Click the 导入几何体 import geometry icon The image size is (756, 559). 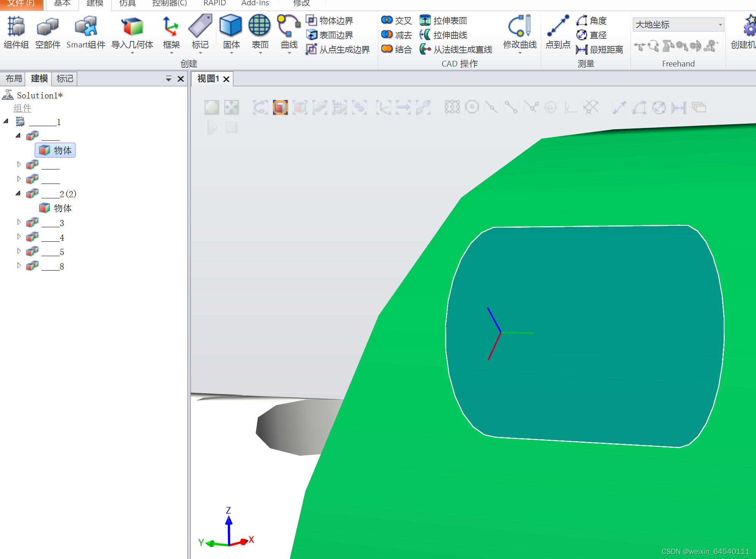pos(132,27)
